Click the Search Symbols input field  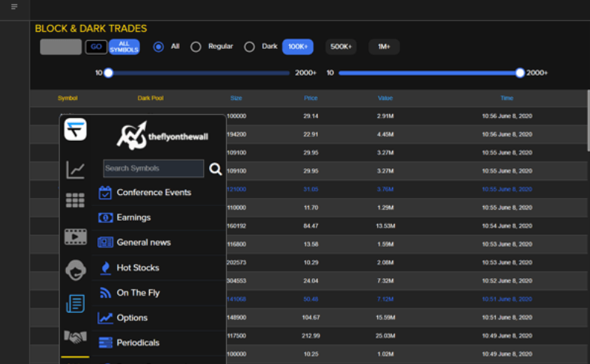(x=153, y=168)
